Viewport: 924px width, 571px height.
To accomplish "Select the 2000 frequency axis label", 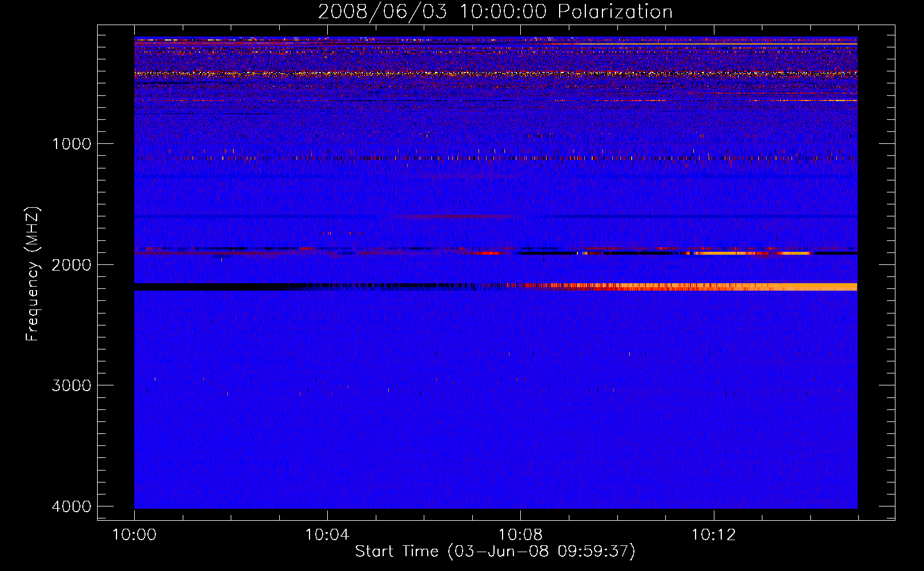I will pos(71,265).
